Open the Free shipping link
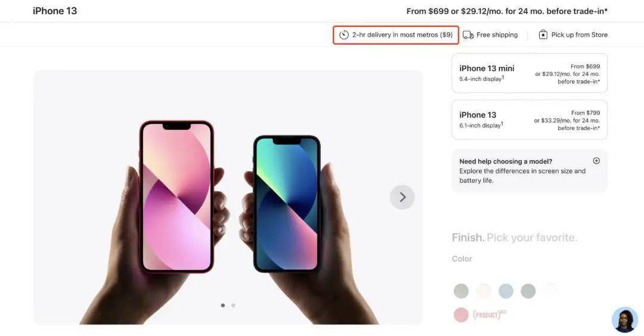644x336 pixels. click(497, 35)
